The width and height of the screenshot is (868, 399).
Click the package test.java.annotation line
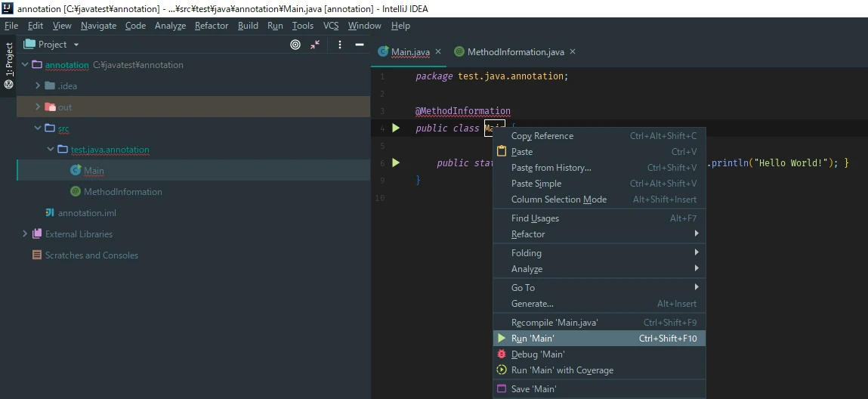pos(492,76)
